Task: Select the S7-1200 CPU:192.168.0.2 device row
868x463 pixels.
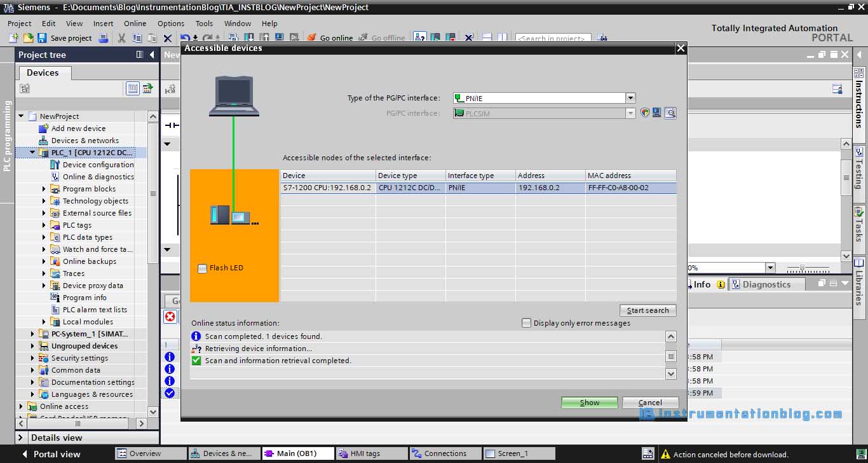Action: point(478,188)
